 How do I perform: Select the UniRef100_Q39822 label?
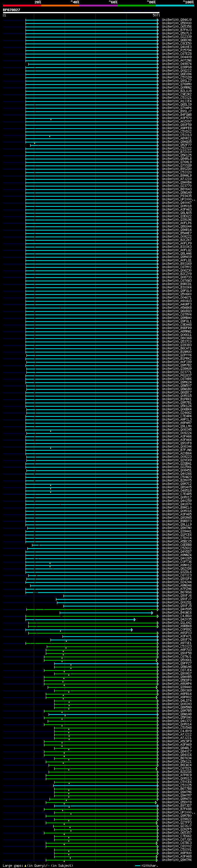click(176, 819)
